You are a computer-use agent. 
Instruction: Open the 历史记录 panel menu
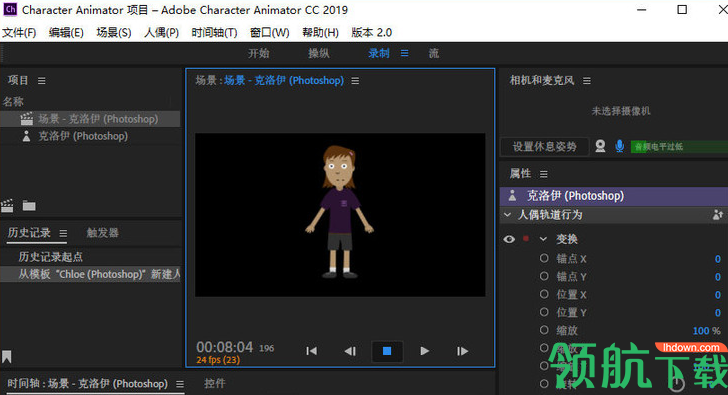(63, 233)
